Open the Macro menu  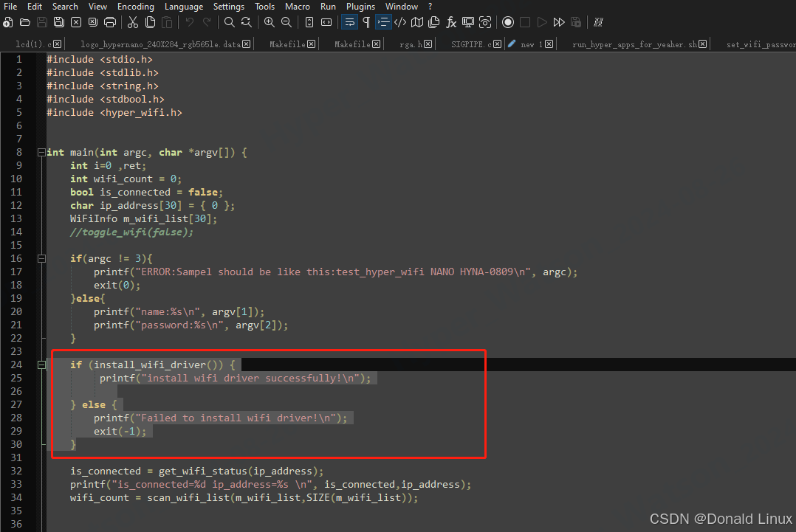[298, 7]
